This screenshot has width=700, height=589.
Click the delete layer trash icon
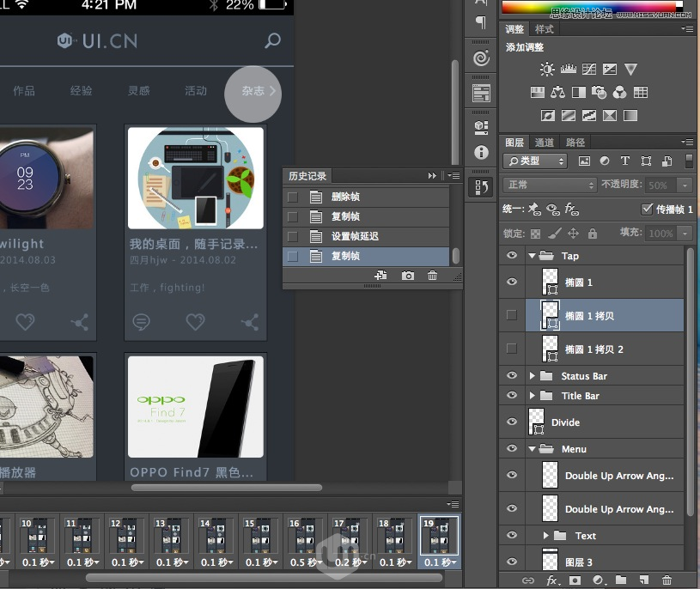point(667,580)
